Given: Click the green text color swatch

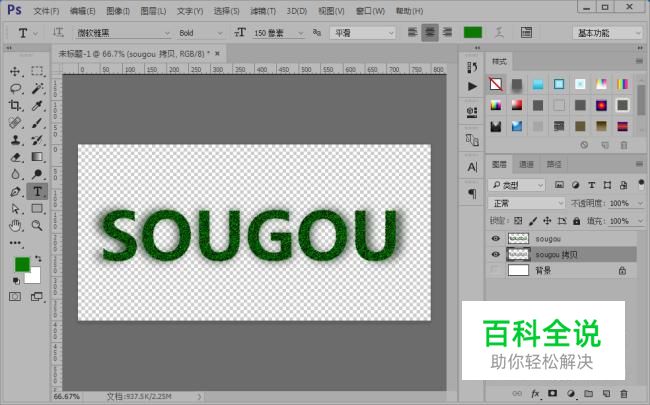Looking at the screenshot, I should [473, 32].
